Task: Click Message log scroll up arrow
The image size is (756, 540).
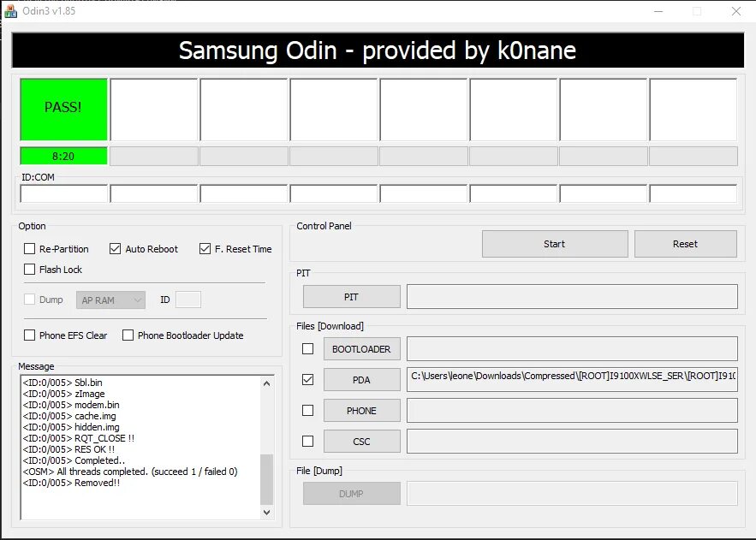Action: (266, 383)
